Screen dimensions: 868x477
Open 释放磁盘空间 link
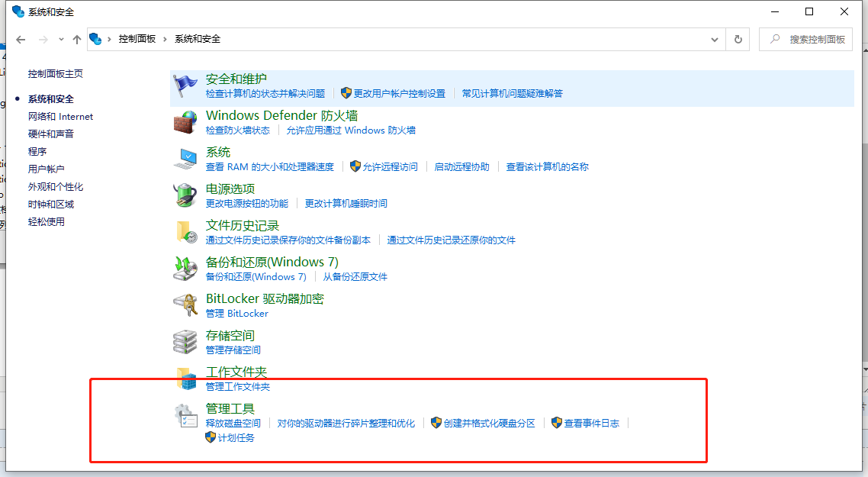233,424
